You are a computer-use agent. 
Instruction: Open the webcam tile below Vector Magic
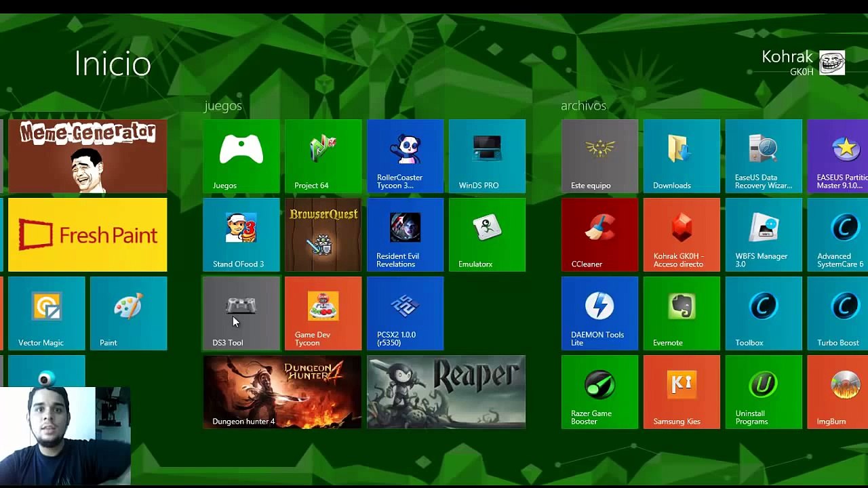click(47, 371)
